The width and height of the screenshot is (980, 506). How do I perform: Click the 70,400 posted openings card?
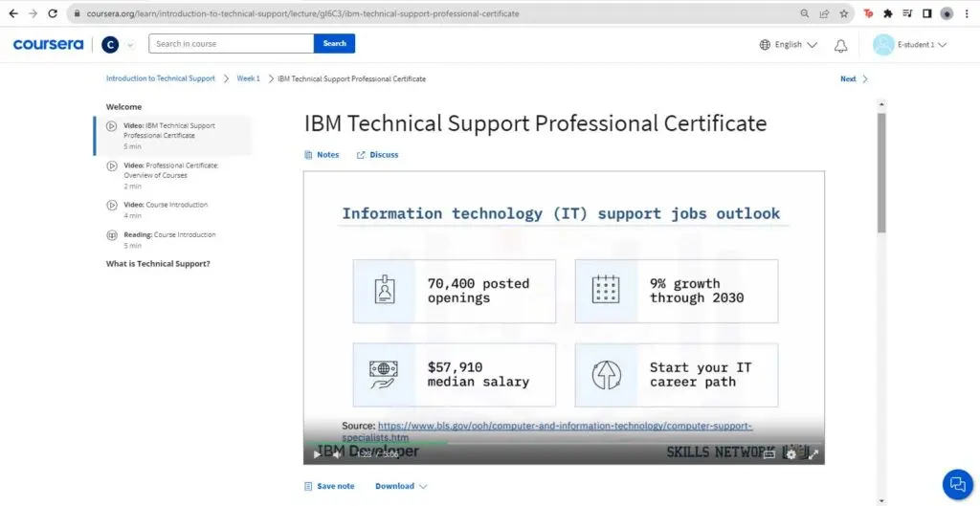[455, 291]
